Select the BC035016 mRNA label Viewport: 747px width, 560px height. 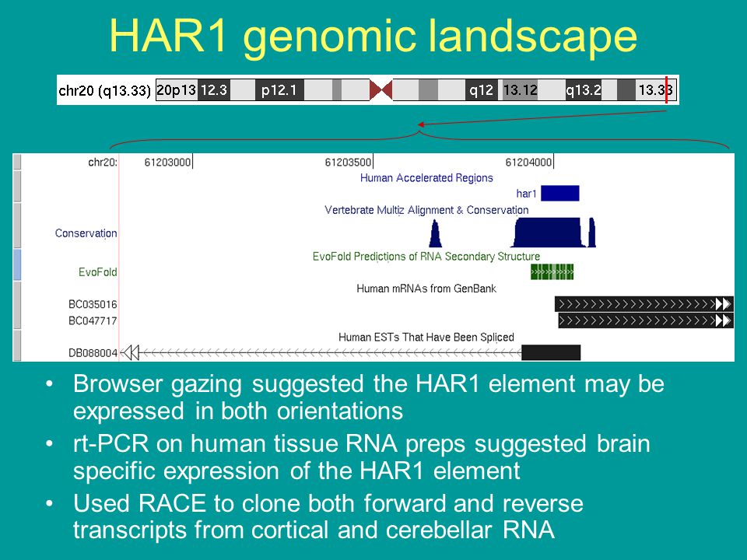pos(93,304)
